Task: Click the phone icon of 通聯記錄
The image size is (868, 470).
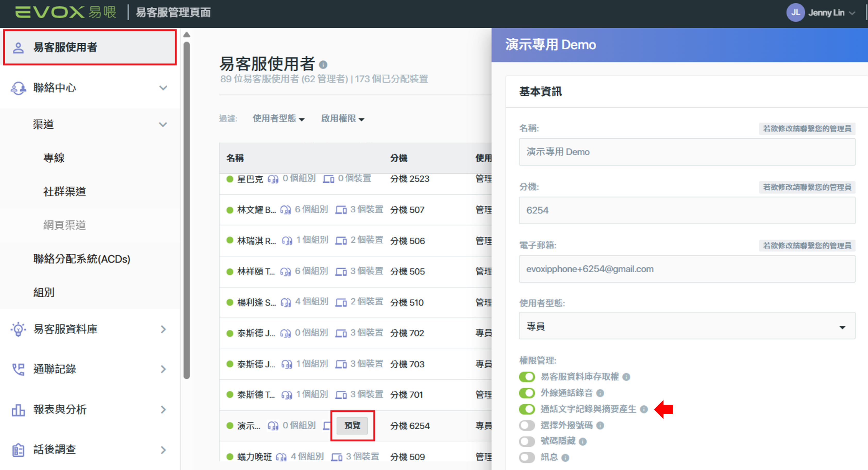Action: point(18,369)
